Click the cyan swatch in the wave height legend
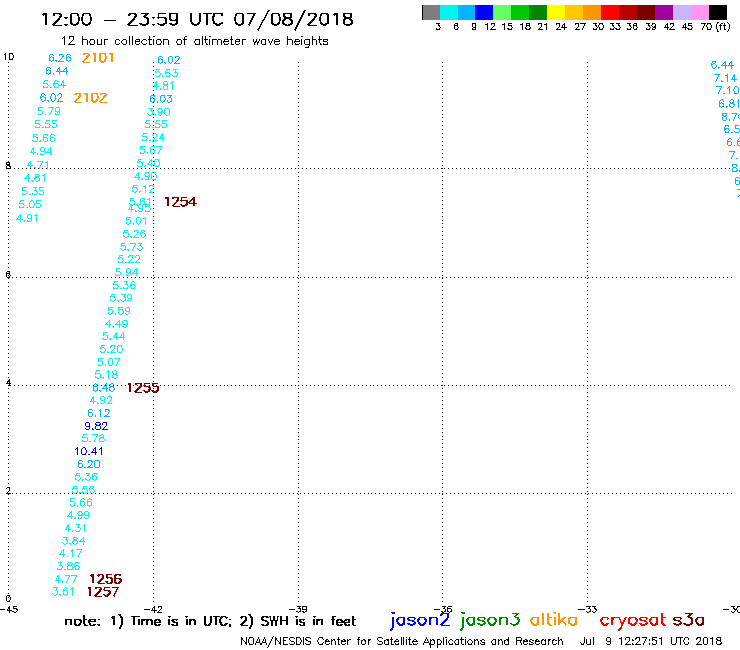 pyautogui.click(x=448, y=12)
